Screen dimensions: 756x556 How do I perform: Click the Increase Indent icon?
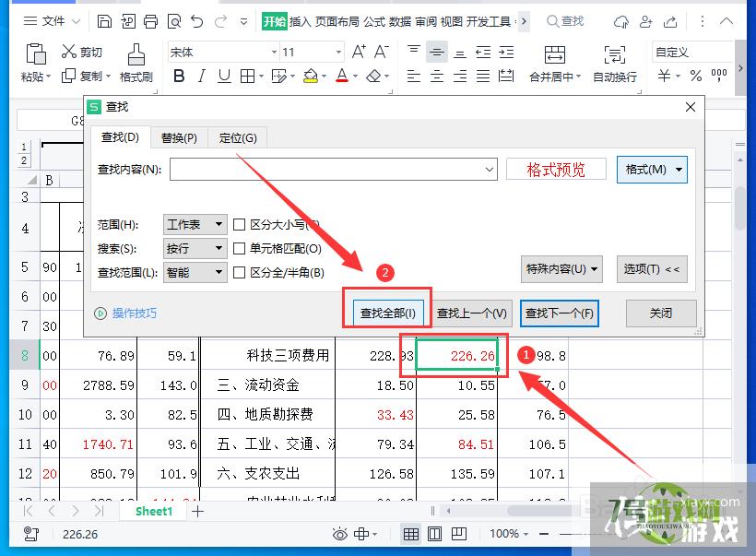pyautogui.click(x=506, y=52)
